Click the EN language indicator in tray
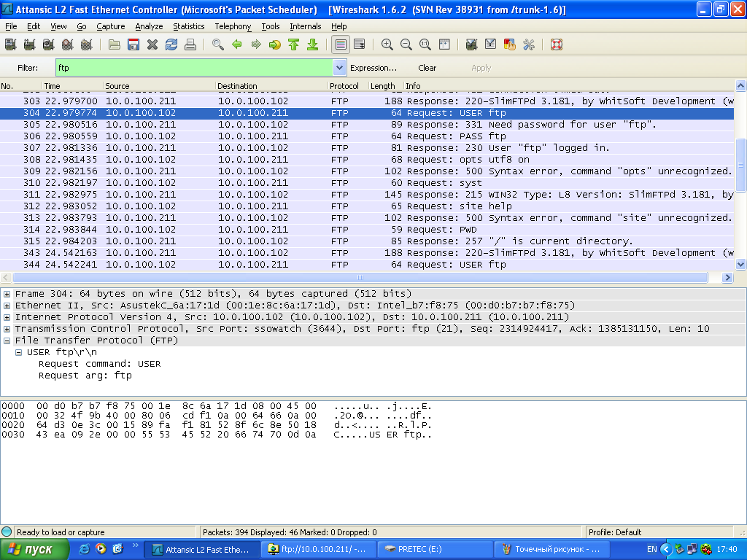This screenshot has height=560, width=747. 651,549
